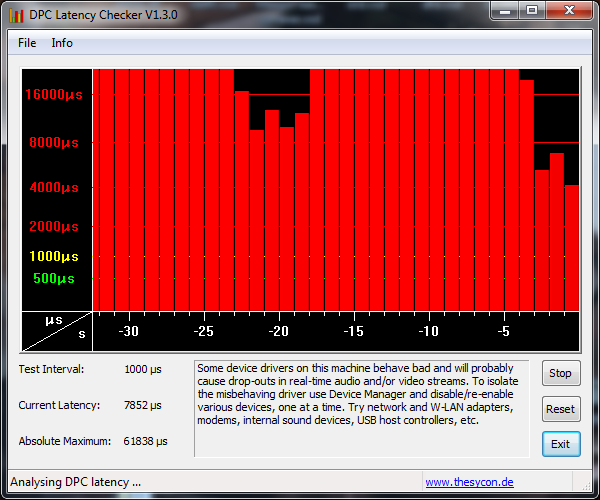Click the -25 time axis label
Image resolution: width=600 pixels, height=500 pixels.
(x=204, y=331)
